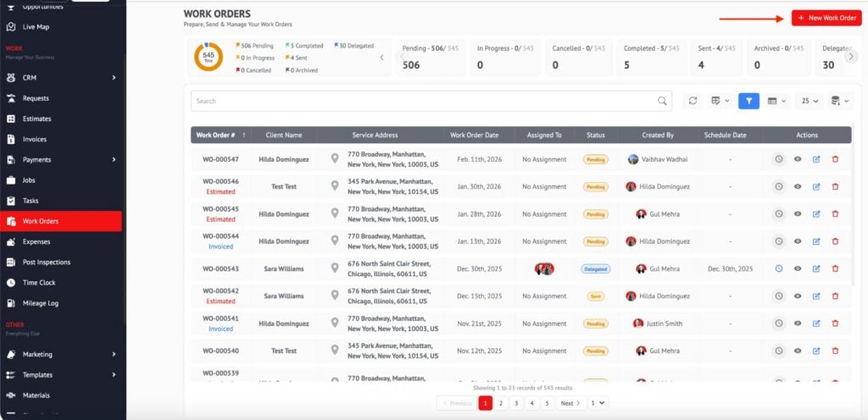Image resolution: width=868 pixels, height=420 pixels.
Task: Edit work order WO-000546
Action: (816, 187)
